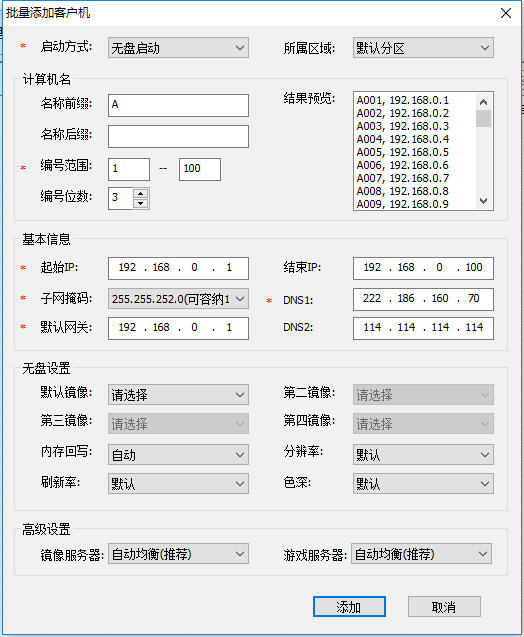524x637 pixels.
Task: Increase 编号位数 with the up arrow
Action: tap(141, 193)
